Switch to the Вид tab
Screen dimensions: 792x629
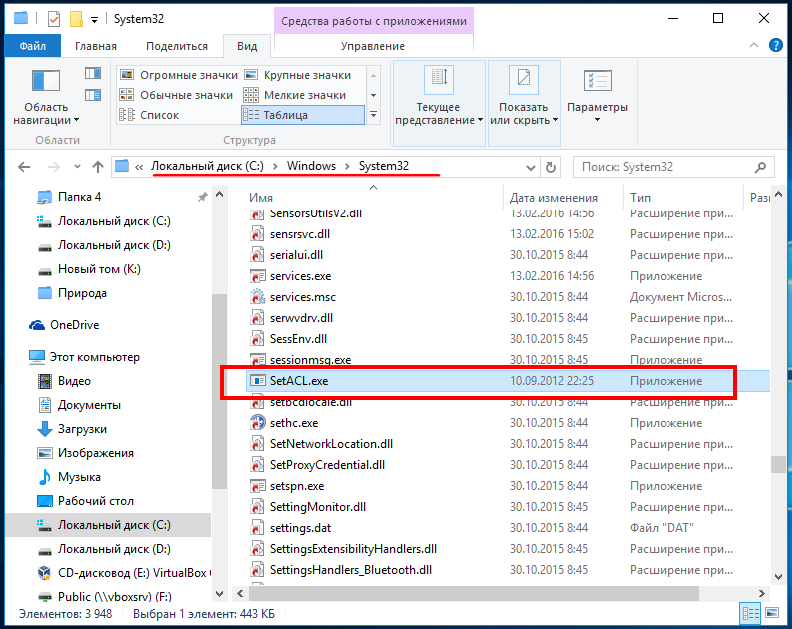[x=247, y=46]
